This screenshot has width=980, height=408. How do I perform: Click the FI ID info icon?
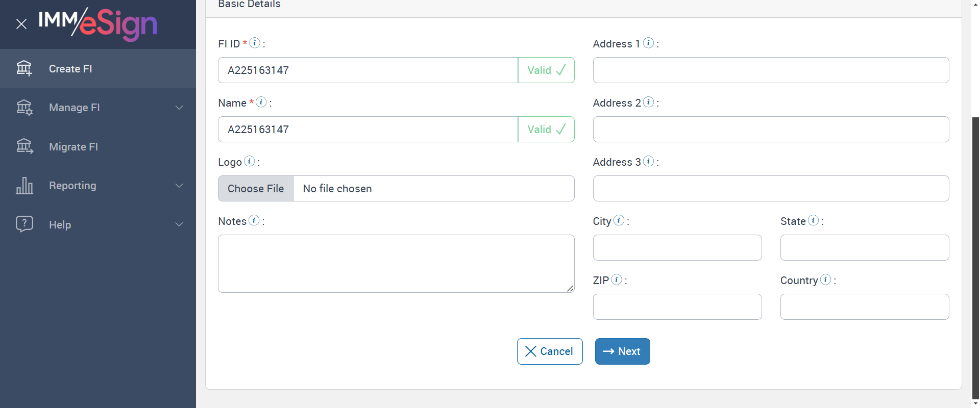tap(255, 43)
